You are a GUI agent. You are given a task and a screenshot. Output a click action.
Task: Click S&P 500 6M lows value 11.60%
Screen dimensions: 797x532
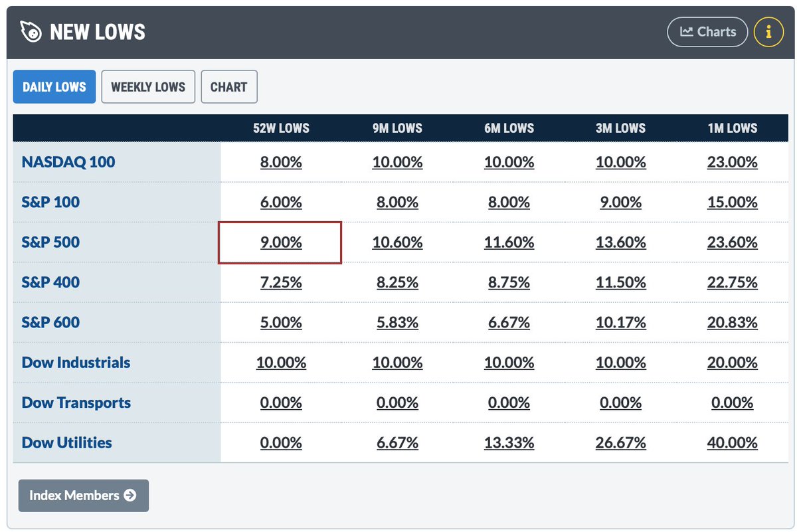[509, 242]
